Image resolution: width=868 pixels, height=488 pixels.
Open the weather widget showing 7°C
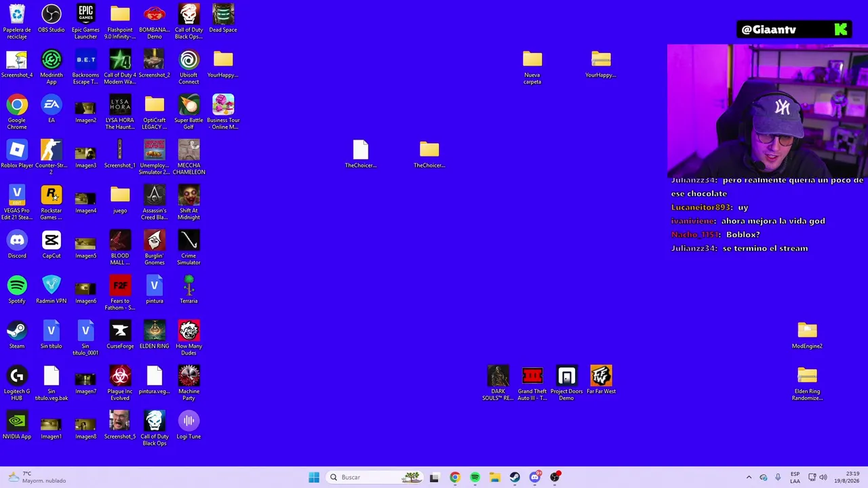[x=36, y=477]
